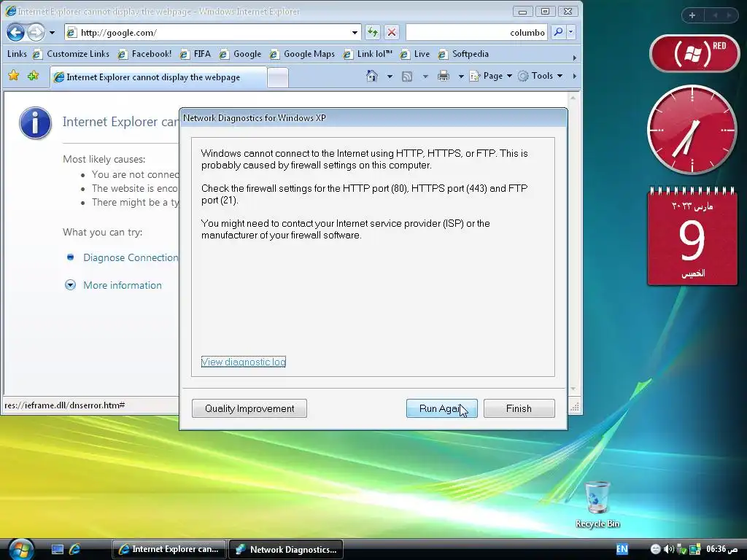Select the 'Internet Explorer cannot display the webpage' tab

158,77
